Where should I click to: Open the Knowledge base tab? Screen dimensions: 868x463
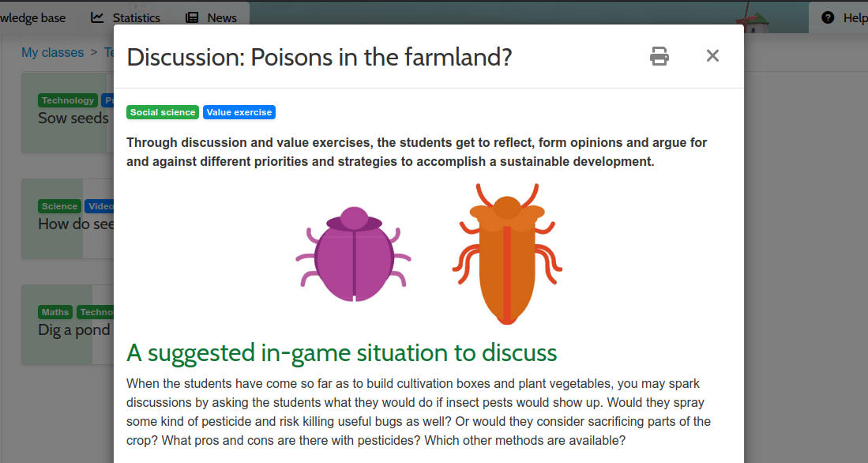(33, 17)
